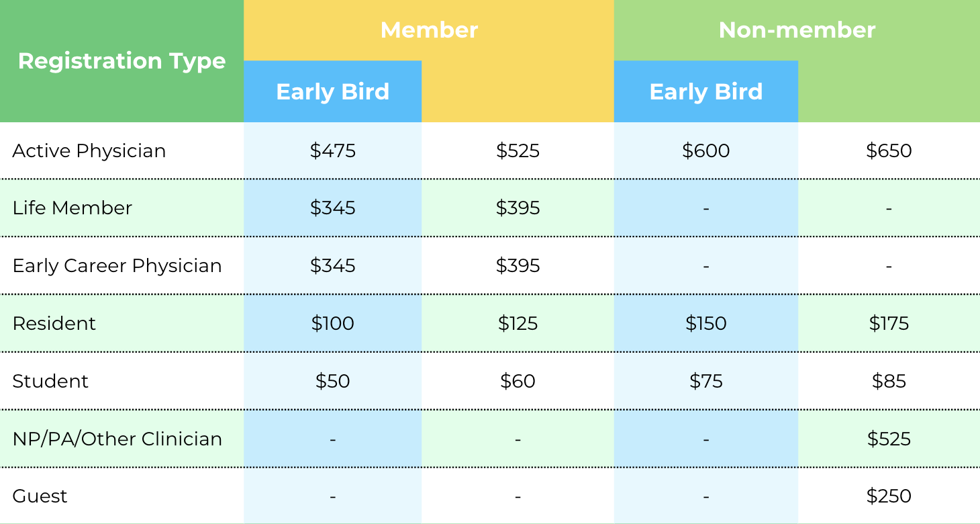This screenshot has width=980, height=524.
Task: Click the $175 Resident non-member price
Action: 889,323
